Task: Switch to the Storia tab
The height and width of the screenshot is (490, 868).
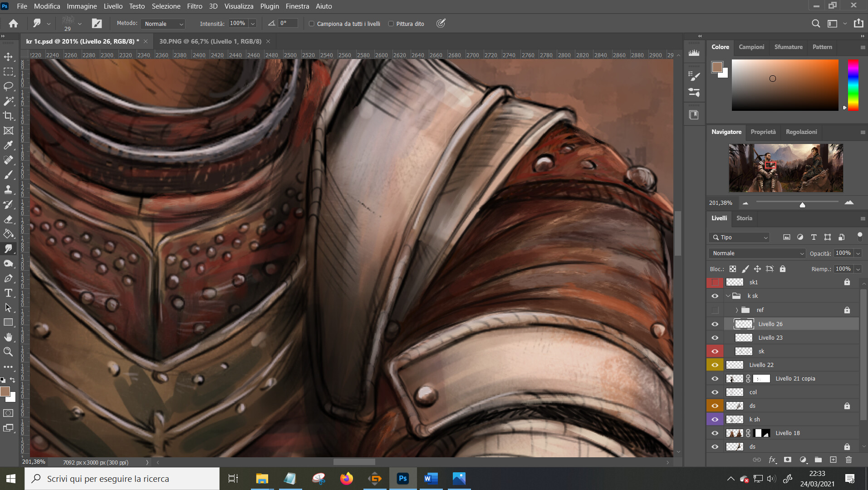Action: tap(744, 218)
